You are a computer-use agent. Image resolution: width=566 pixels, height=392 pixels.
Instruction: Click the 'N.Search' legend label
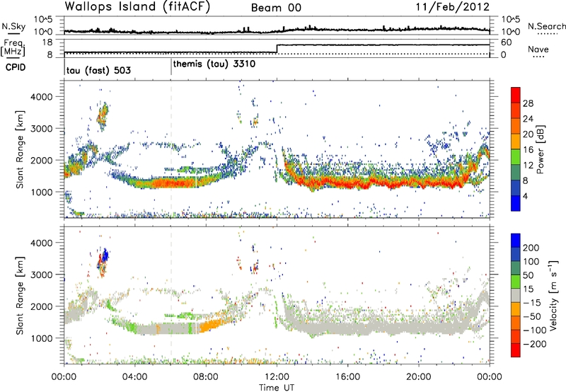pos(546,26)
